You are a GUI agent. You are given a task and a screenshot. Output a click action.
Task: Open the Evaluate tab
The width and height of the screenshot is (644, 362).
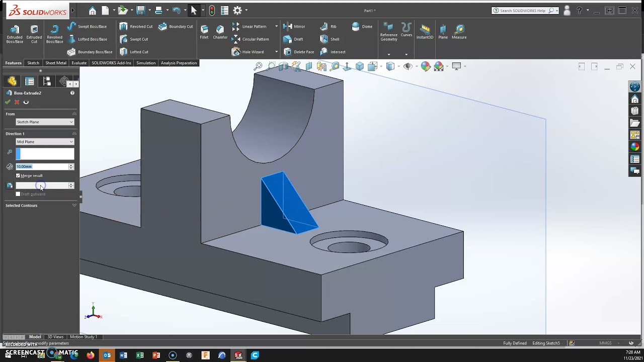[x=79, y=63]
